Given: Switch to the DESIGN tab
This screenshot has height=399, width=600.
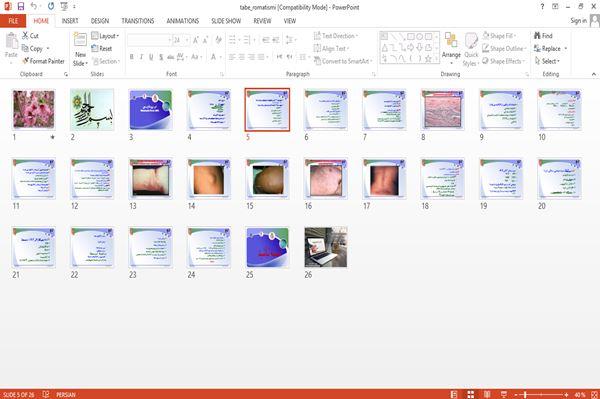Looking at the screenshot, I should click(100, 21).
